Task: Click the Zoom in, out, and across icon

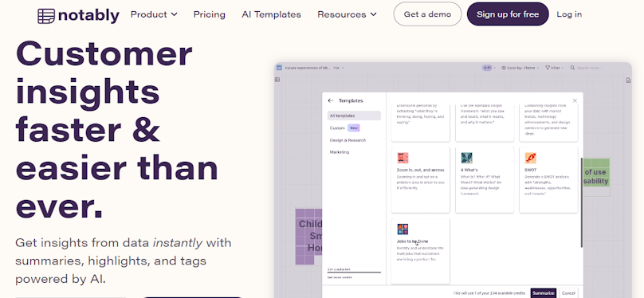Action: (x=403, y=158)
